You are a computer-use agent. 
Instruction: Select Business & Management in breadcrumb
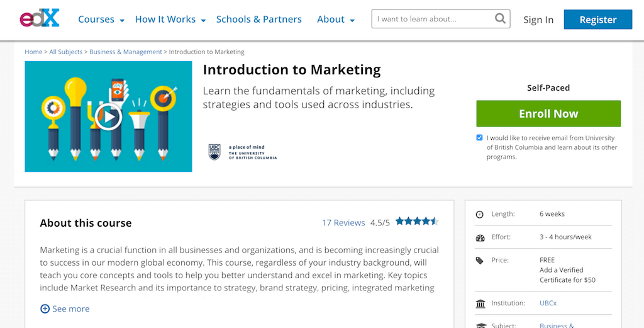pyautogui.click(x=126, y=52)
